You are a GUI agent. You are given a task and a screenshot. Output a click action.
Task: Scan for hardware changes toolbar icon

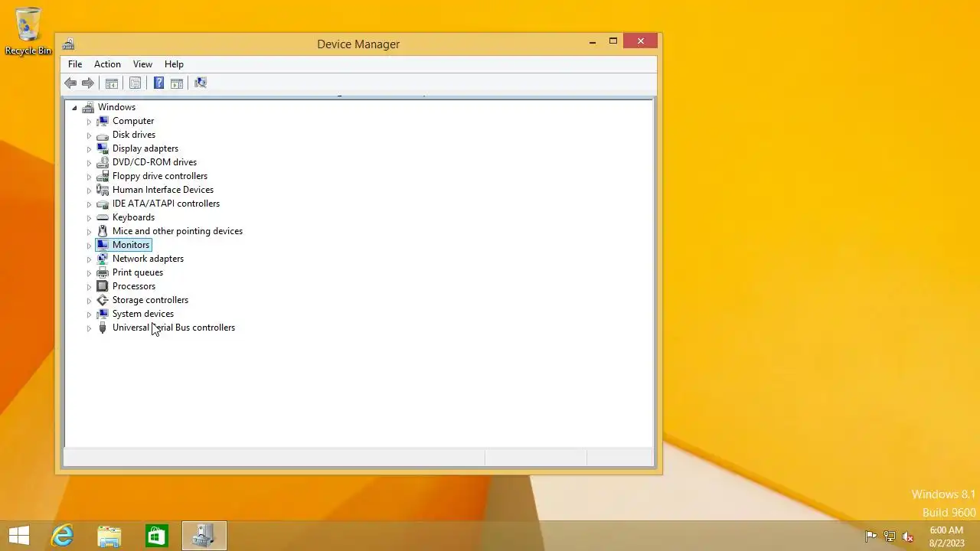point(201,83)
